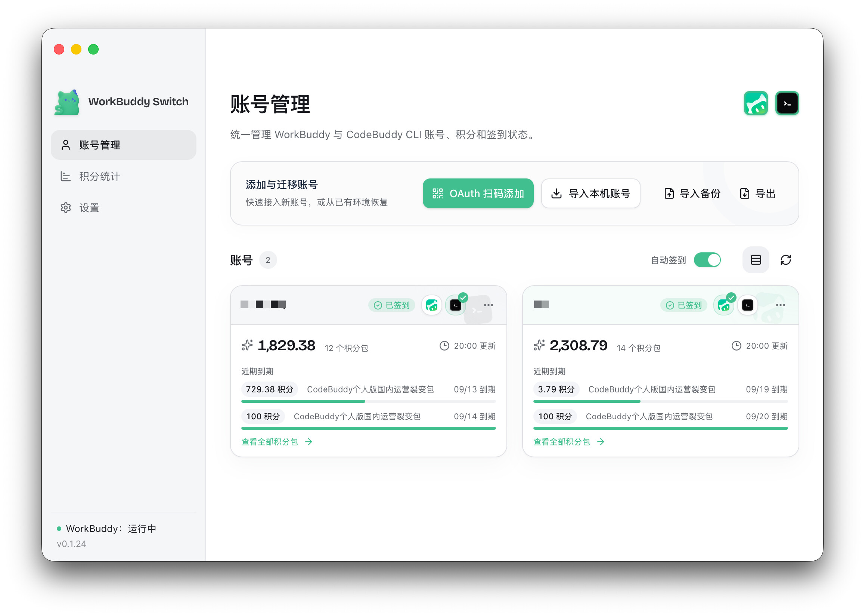Activate WorkBuddy on the 1,829.38 account card
This screenshot has width=865, height=616.
click(x=432, y=305)
